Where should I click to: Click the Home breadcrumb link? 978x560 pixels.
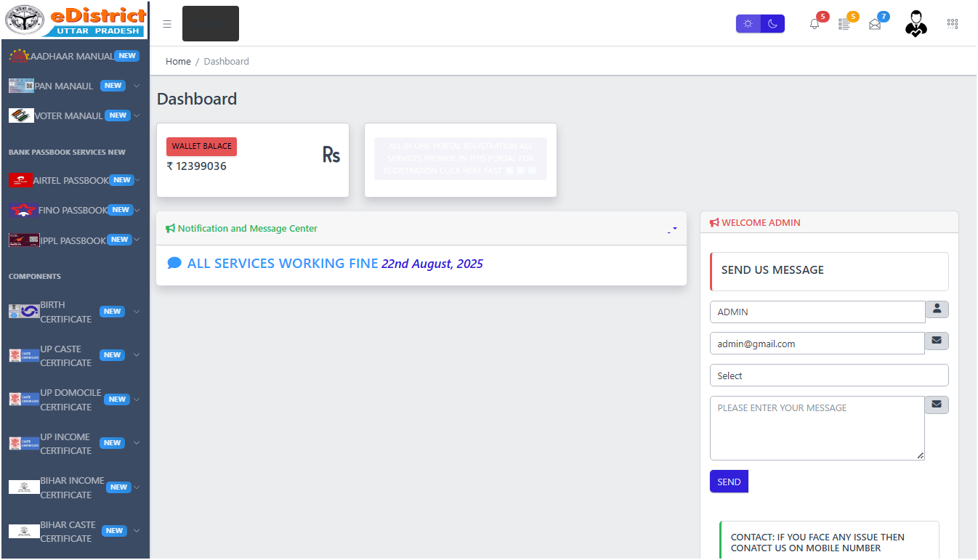click(178, 62)
